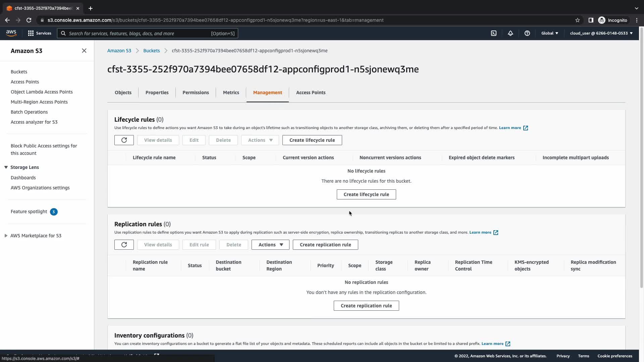Open the notifications bell icon
Image resolution: width=644 pixels, height=362 pixels.
(x=510, y=33)
